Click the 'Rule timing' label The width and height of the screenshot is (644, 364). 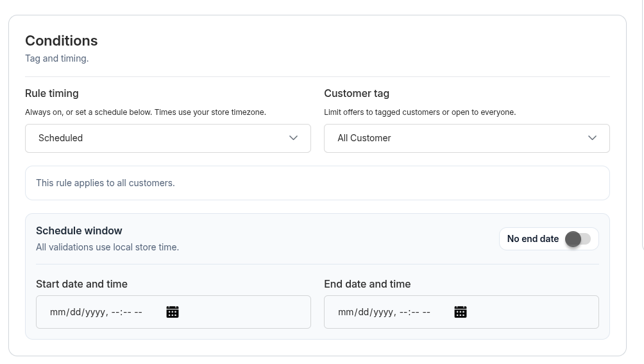point(52,93)
